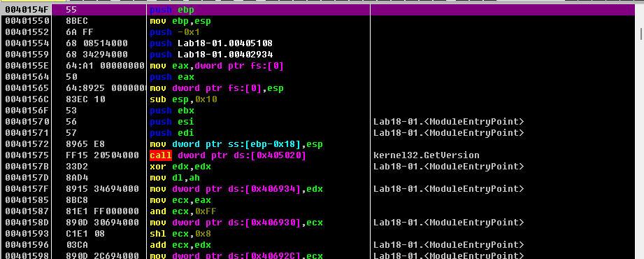Select address 00401596
Image resolution: width=644 pixels, height=259 pixels.
27,245
